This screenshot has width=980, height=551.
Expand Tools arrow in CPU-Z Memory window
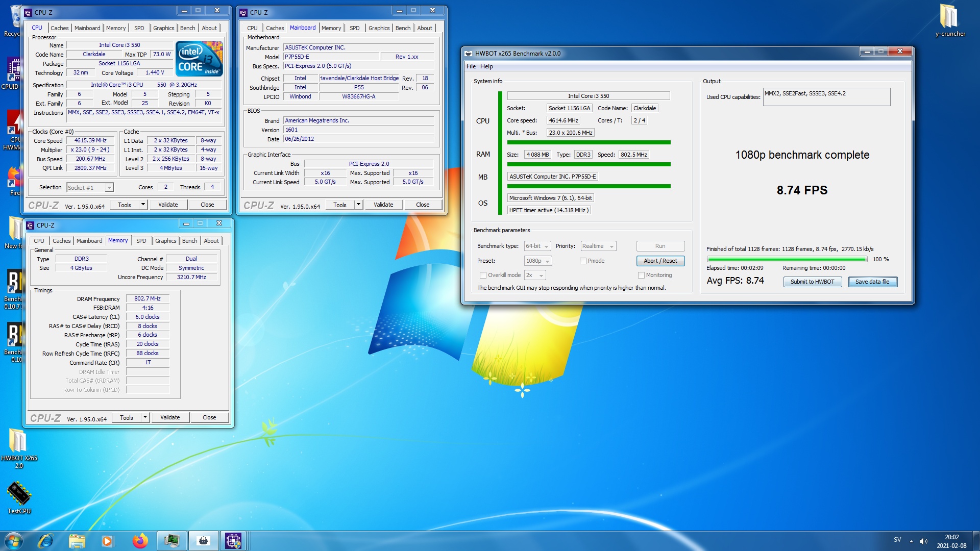pyautogui.click(x=145, y=417)
